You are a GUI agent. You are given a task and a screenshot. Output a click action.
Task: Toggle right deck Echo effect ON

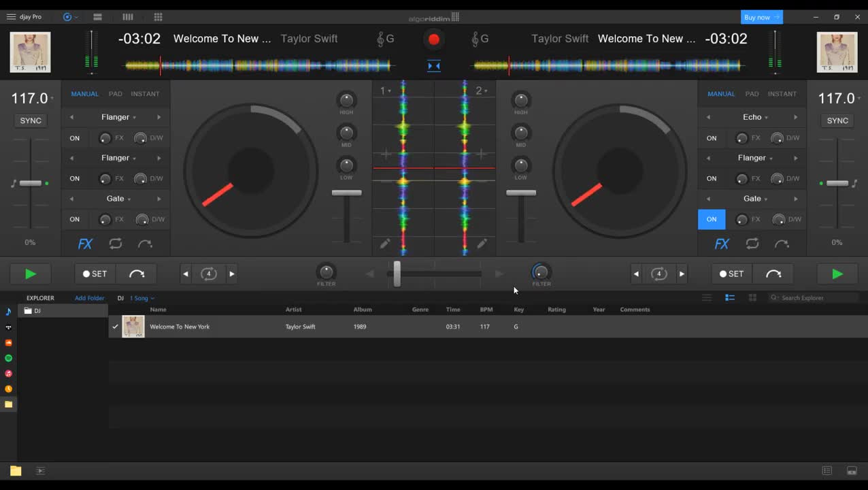click(712, 138)
